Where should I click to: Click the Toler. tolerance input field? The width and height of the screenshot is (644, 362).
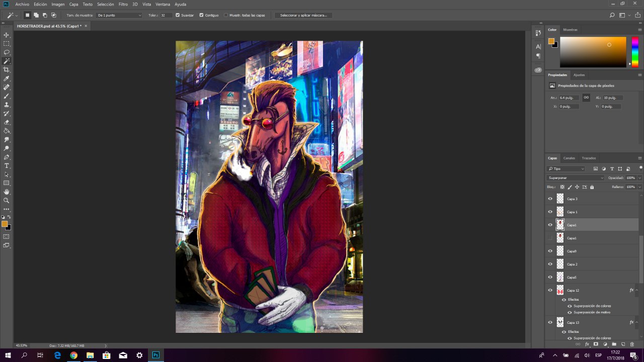[166, 15]
